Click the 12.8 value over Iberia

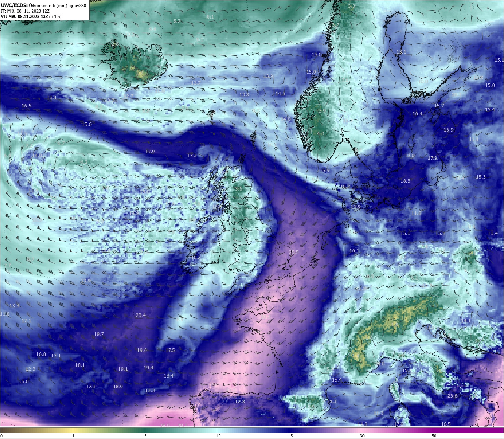pos(240,401)
